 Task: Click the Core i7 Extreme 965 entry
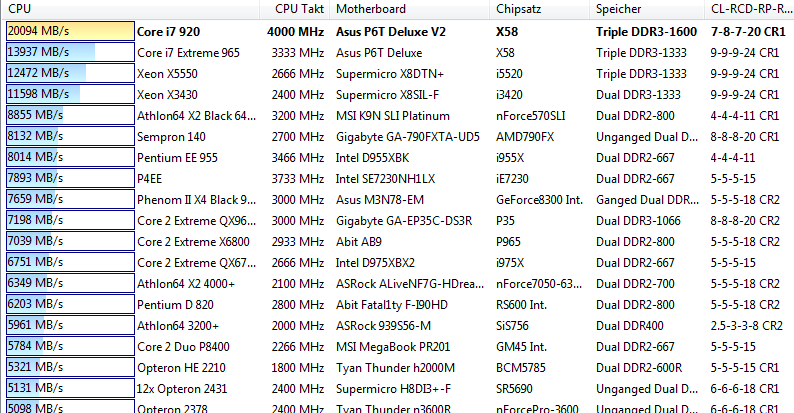[x=188, y=53]
